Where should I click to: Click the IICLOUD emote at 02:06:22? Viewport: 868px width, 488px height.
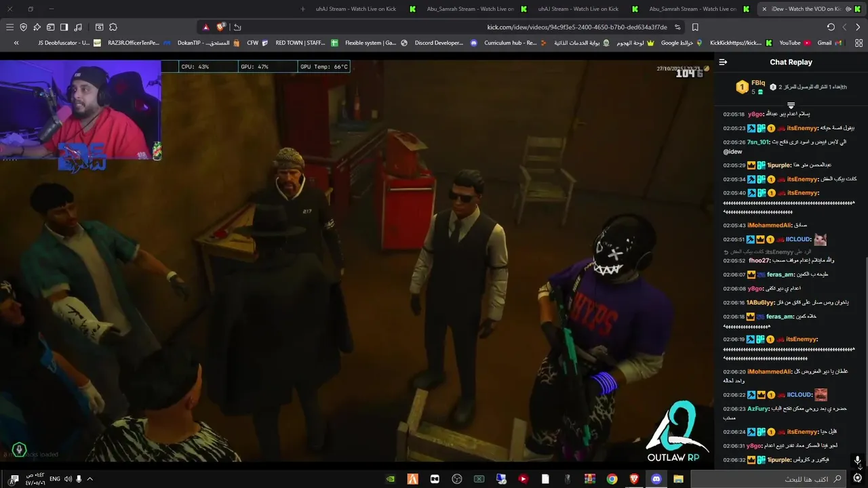pyautogui.click(x=821, y=394)
